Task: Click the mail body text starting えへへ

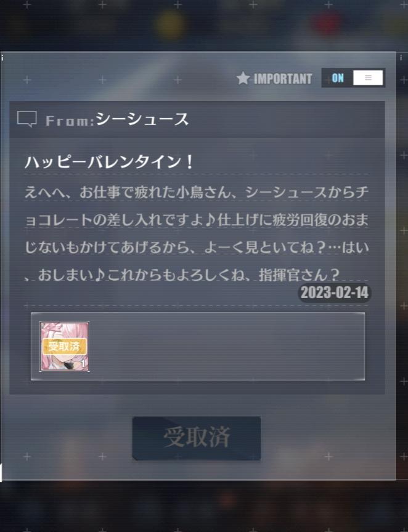Action: coord(197,233)
